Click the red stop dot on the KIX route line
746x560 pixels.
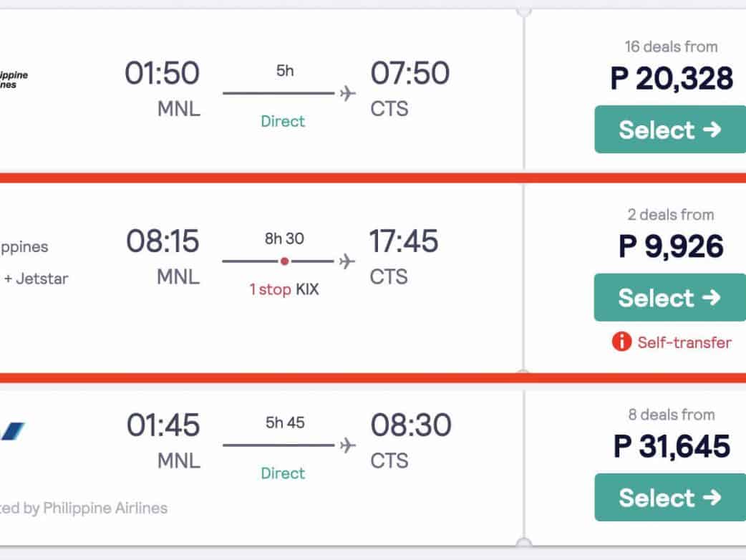point(284,261)
